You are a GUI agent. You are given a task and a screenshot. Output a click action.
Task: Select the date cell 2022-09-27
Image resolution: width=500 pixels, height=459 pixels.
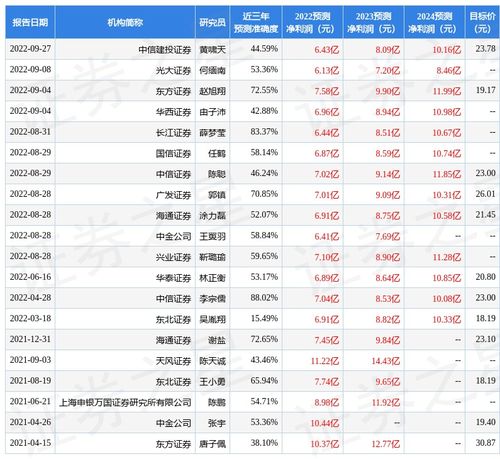click(30, 49)
